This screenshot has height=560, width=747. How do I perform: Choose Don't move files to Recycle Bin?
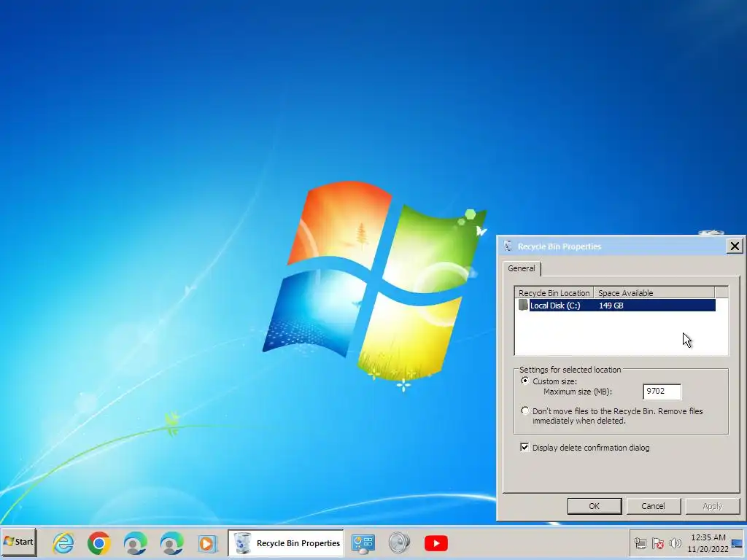pyautogui.click(x=525, y=411)
